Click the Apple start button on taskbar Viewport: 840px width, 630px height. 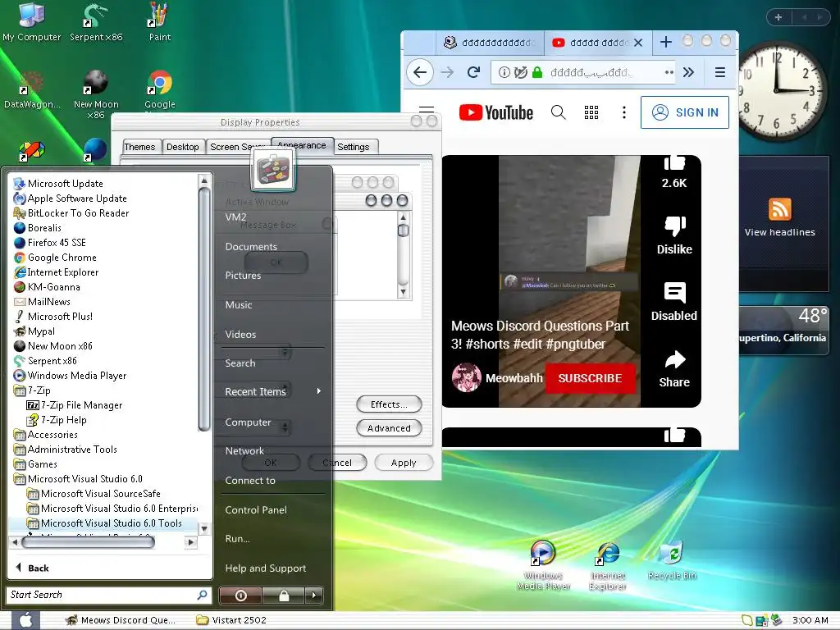point(25,620)
